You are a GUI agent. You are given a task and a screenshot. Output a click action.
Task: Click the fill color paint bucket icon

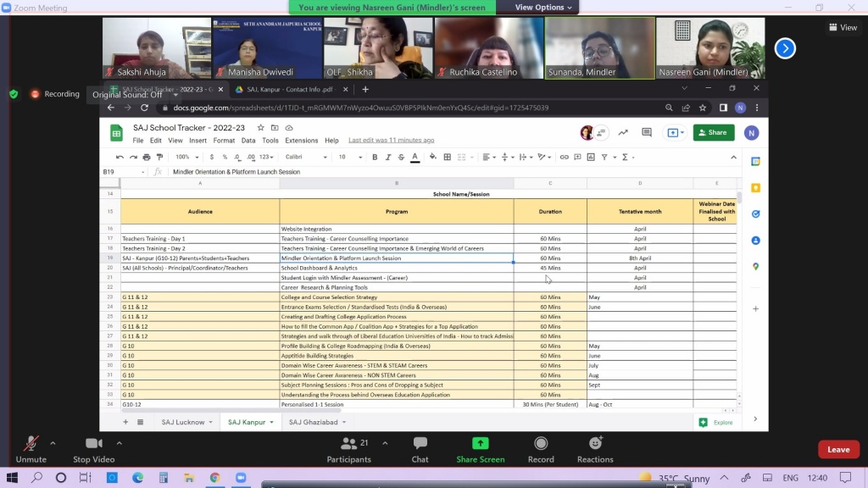[x=433, y=157]
